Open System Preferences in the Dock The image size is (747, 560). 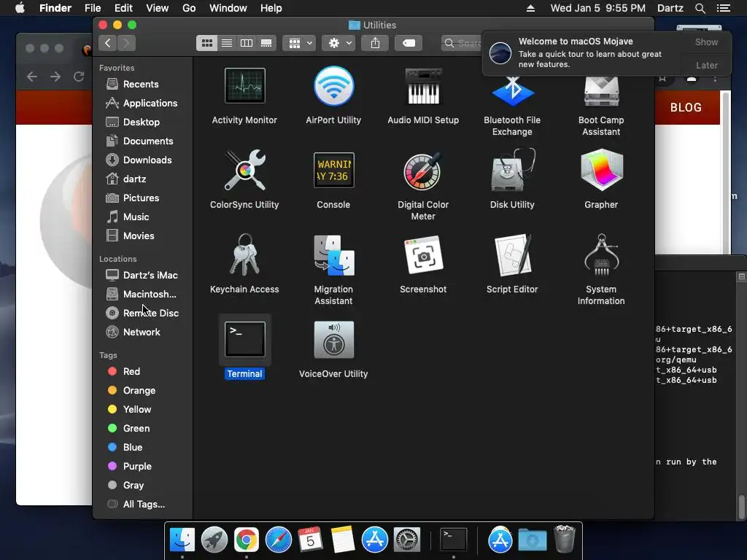[406, 540]
